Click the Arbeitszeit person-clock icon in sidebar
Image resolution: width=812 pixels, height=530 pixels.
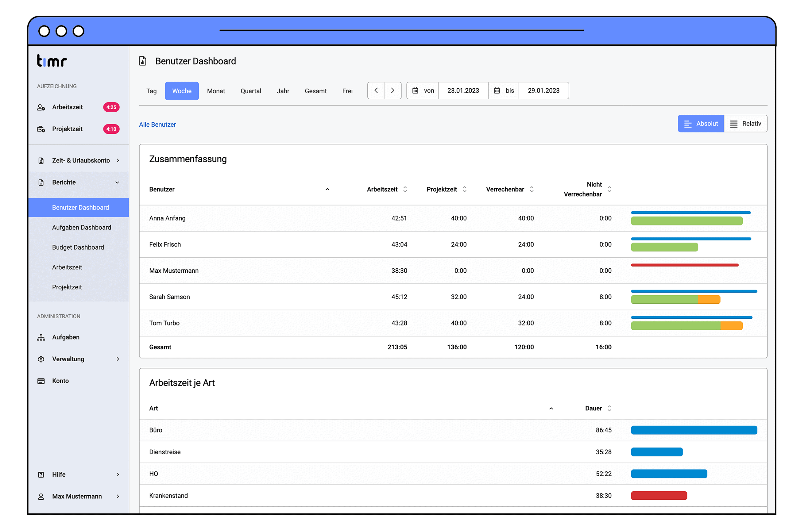coord(41,107)
